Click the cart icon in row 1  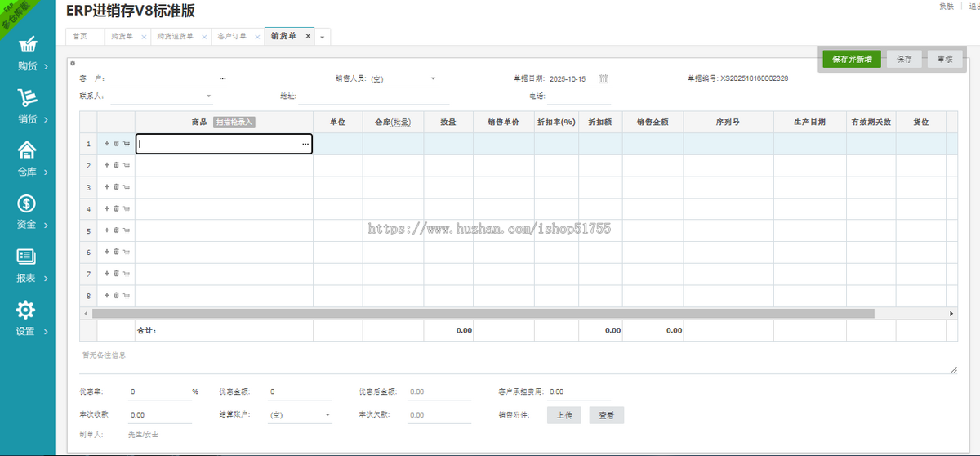click(127, 144)
